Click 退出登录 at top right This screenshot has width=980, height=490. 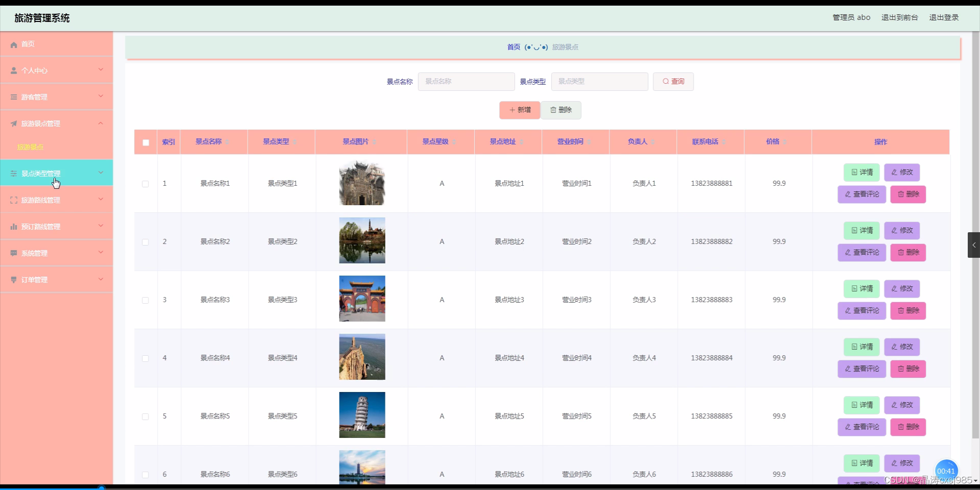944,17
